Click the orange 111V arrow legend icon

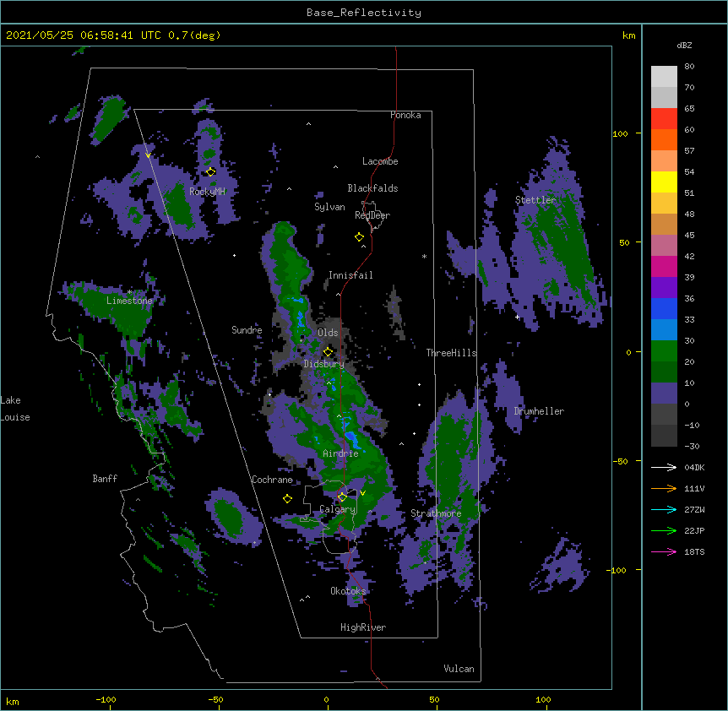664,488
